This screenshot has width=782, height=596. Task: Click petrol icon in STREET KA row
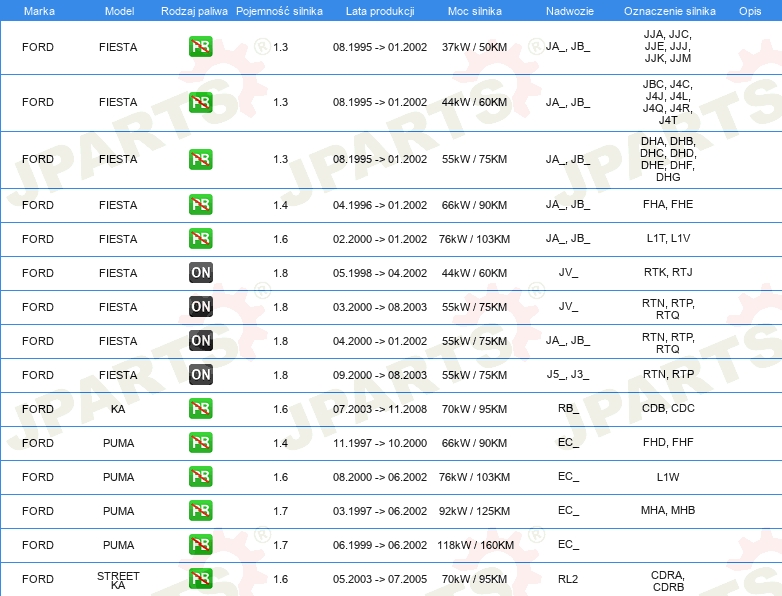pos(200,579)
